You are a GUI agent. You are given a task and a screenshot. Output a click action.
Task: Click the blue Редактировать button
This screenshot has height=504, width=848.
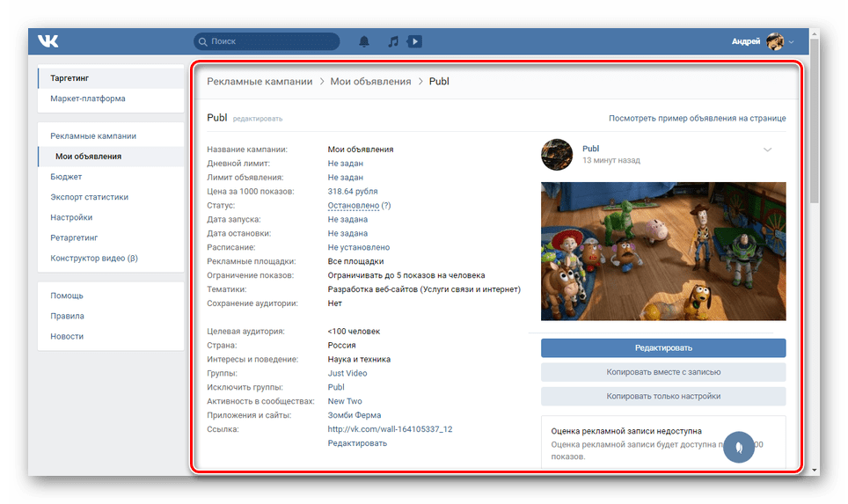[x=663, y=347]
